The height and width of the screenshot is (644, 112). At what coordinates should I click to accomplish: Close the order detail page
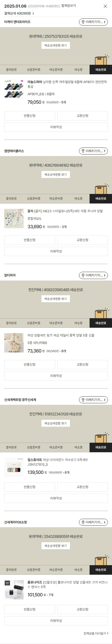tap(105, 6)
